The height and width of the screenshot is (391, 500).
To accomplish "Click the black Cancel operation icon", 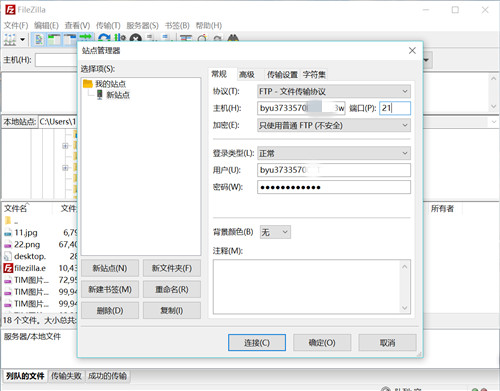I will 135,38.
